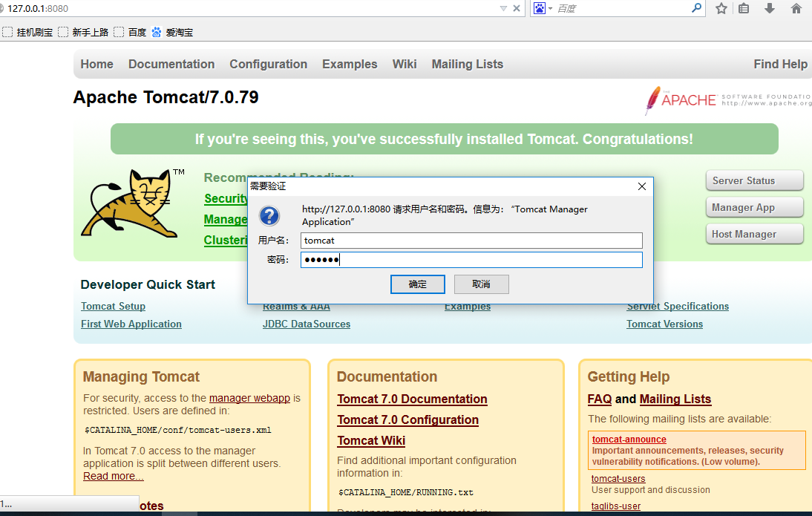The image size is (812, 516).
Task: Open the tomcat-users mailing list link
Action: 618,479
